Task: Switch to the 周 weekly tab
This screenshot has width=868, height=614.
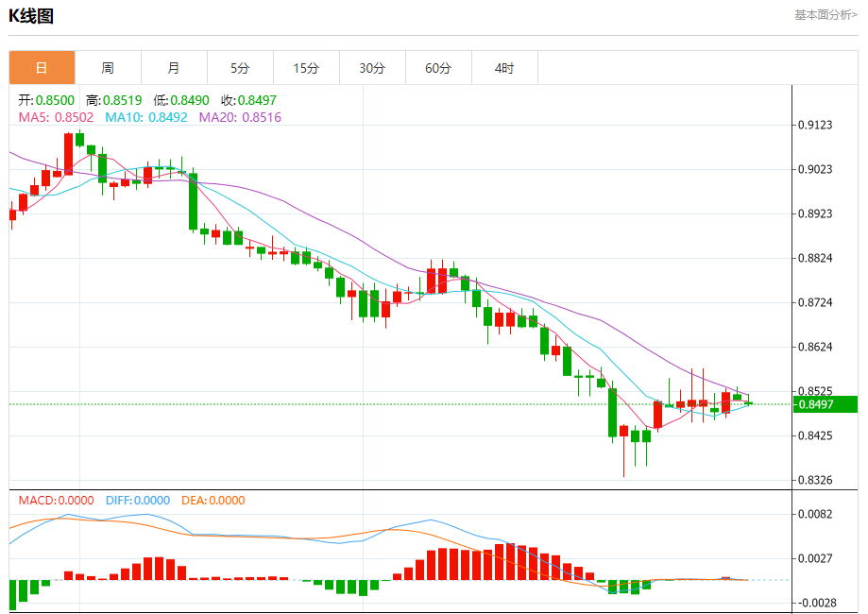Action: 108,68
